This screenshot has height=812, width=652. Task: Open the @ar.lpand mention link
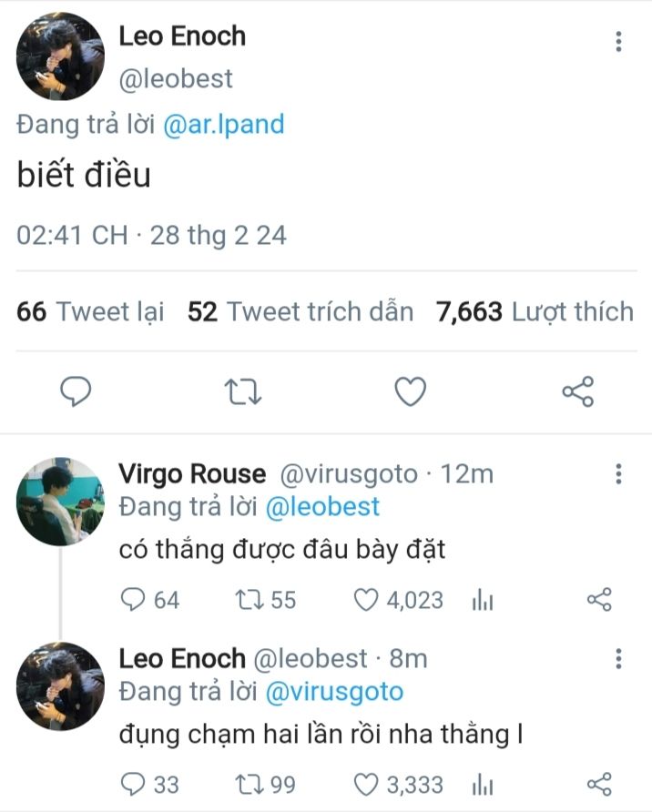(224, 125)
